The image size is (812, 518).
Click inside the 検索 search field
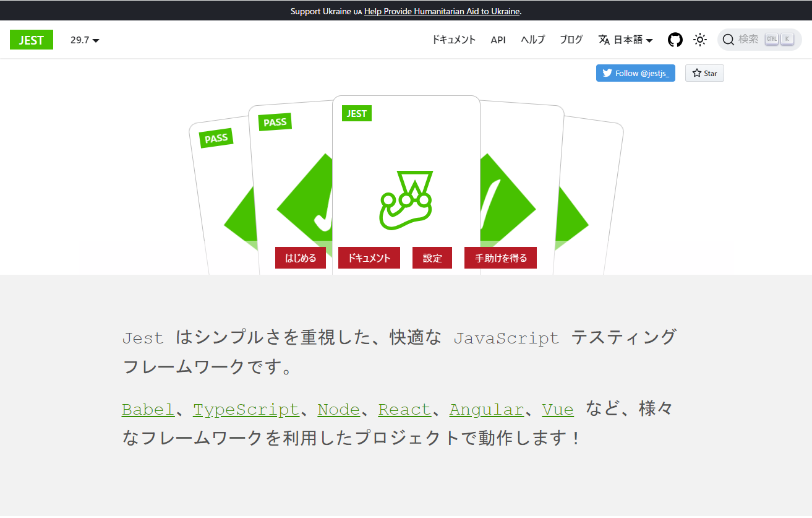tap(750, 39)
